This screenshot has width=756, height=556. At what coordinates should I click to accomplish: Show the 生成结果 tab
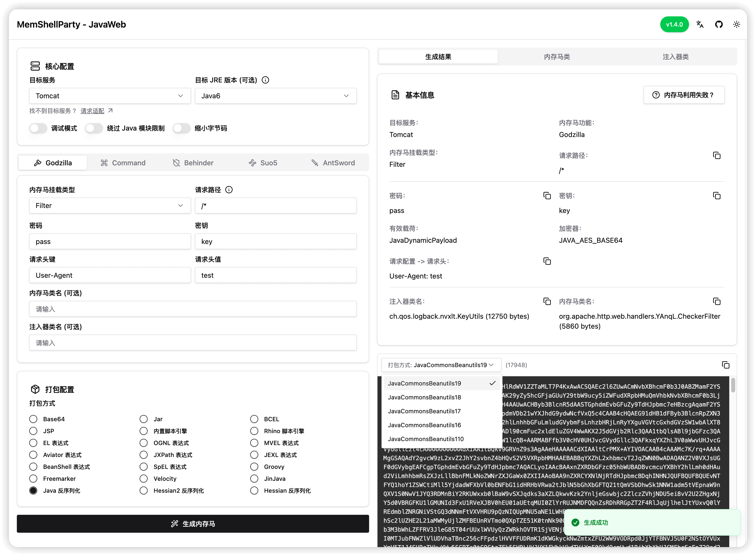[438, 57]
